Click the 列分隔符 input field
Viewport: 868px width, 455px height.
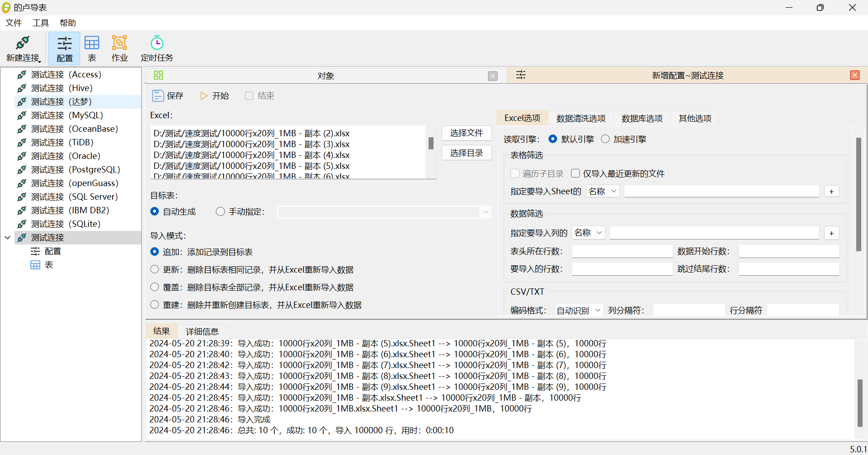689,310
